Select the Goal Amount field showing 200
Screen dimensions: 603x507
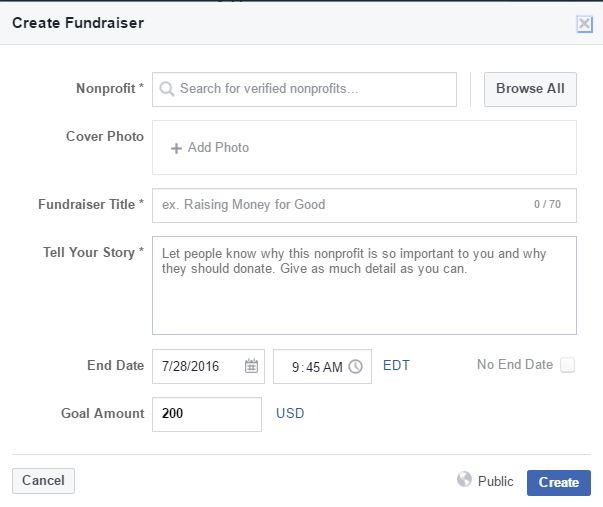pyautogui.click(x=206, y=414)
